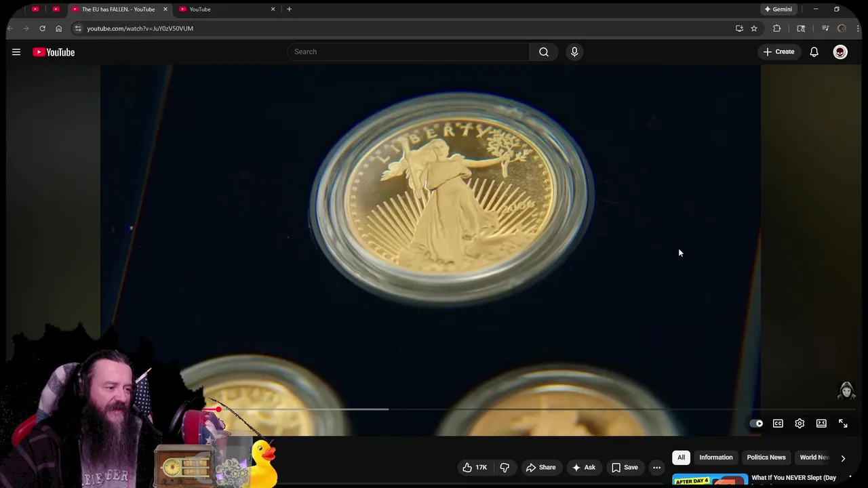Navigate back in the browser
This screenshot has width=868, height=488.
(x=10, y=28)
